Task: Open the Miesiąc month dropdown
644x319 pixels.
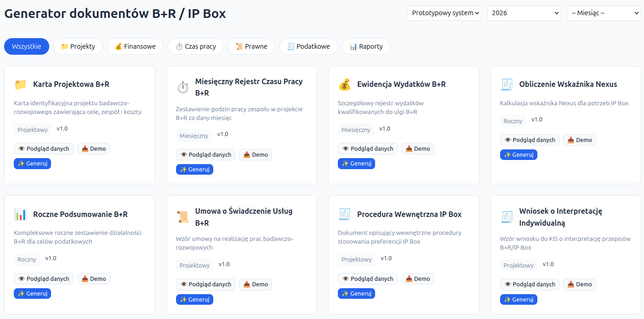Action: [x=604, y=13]
